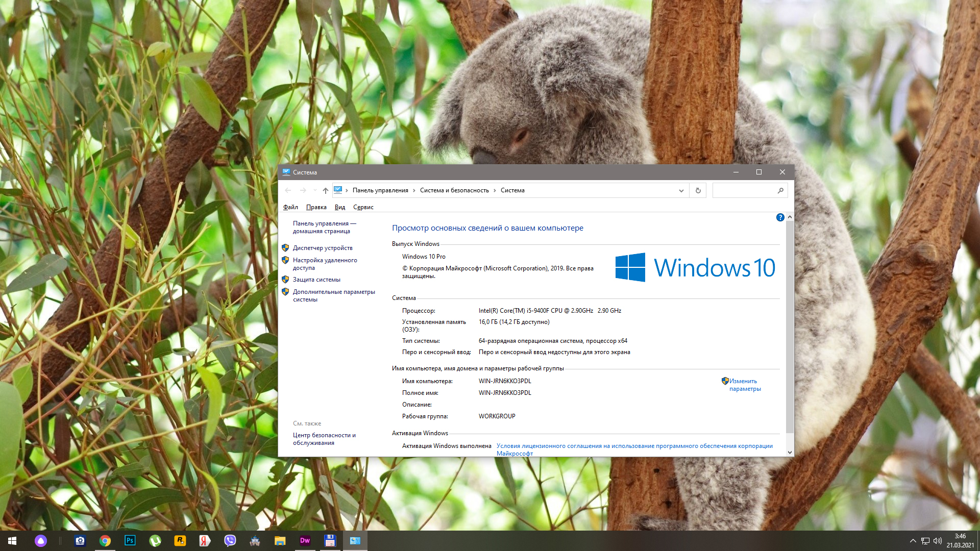Open Photoshop from the taskbar
This screenshot has height=551, width=980.
click(130, 540)
